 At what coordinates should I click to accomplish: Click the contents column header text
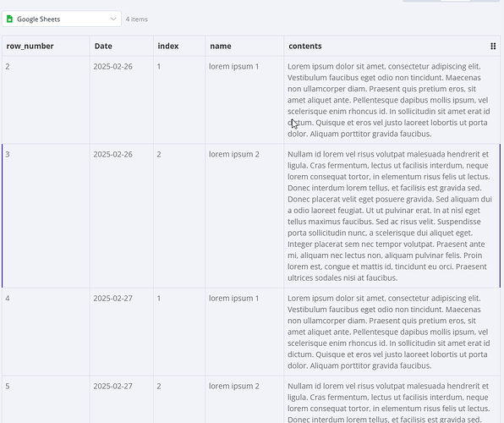point(305,46)
